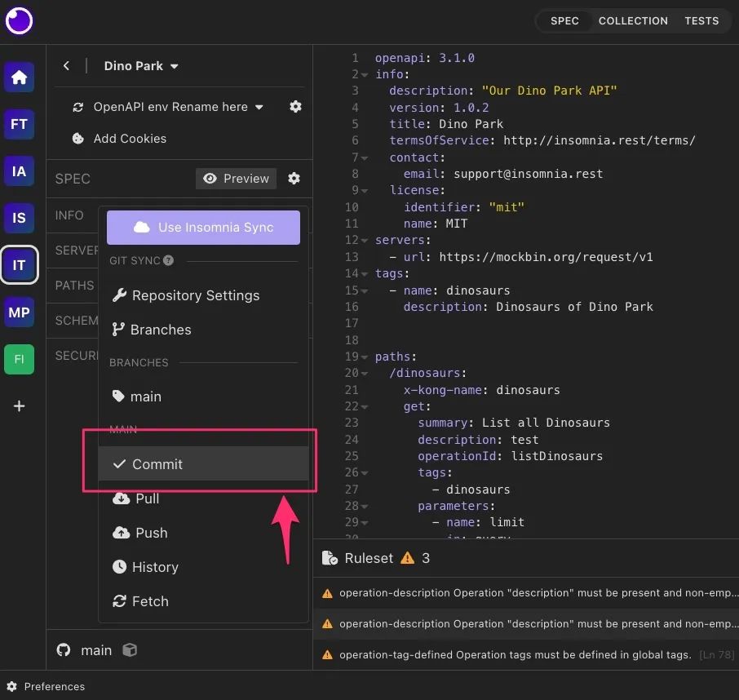739x700 pixels.
Task: Click the SPEC section gear icon
Action: (294, 179)
